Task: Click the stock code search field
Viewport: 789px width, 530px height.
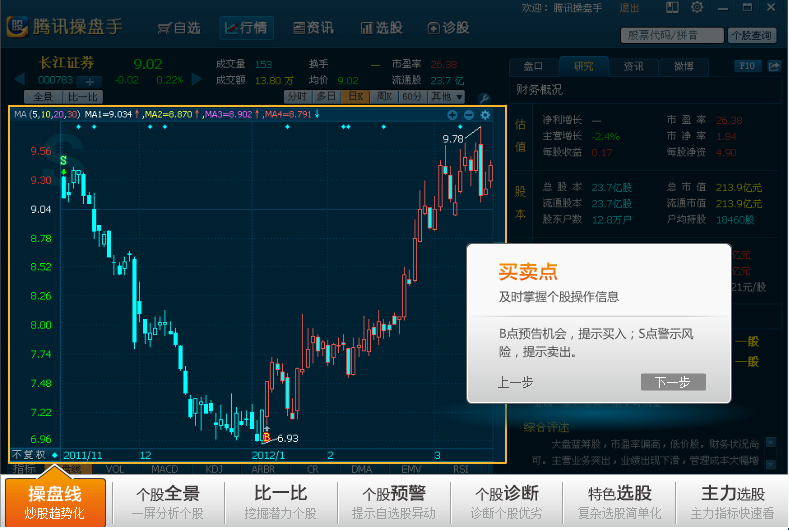Action: tap(672, 35)
